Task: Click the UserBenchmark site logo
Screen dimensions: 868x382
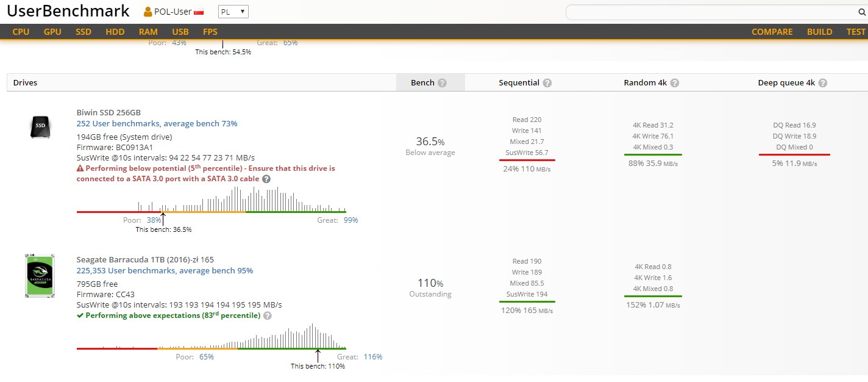Action: pyautogui.click(x=68, y=11)
